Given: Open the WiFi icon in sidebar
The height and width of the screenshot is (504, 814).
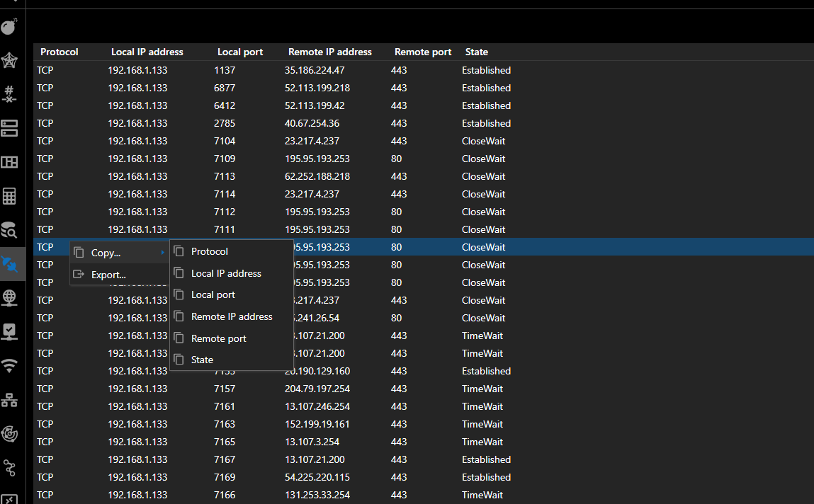Looking at the screenshot, I should (9, 366).
